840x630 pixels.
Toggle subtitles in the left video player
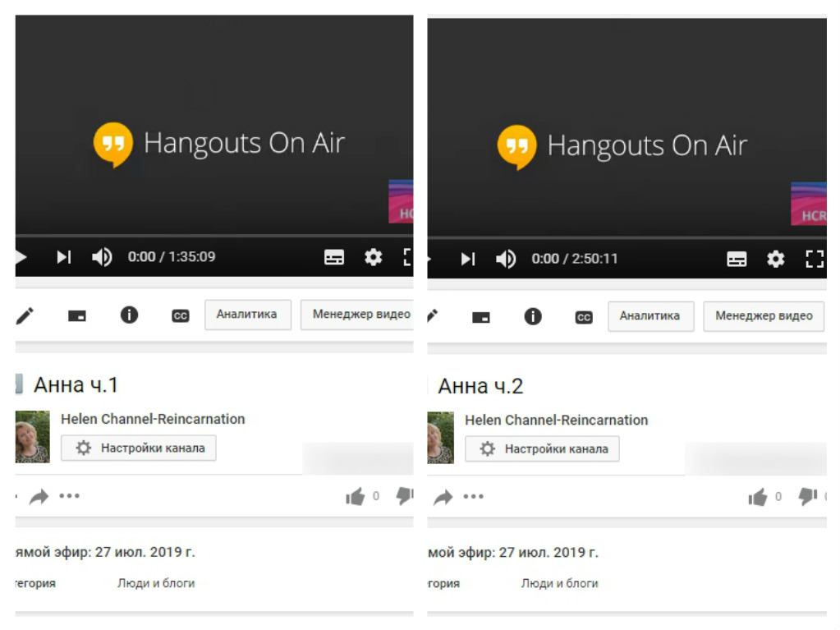[x=334, y=258]
